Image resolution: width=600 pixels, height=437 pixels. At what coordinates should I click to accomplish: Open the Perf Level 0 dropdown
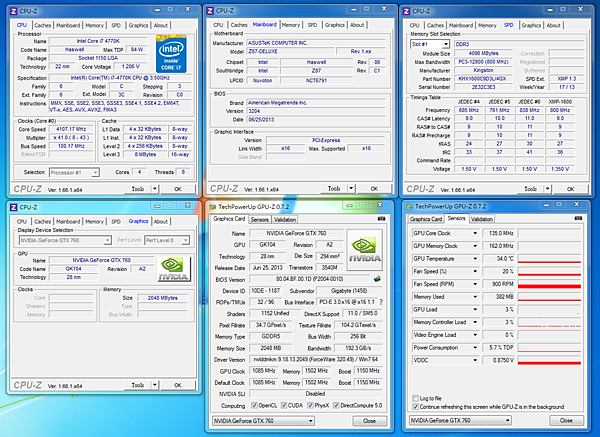(167, 240)
